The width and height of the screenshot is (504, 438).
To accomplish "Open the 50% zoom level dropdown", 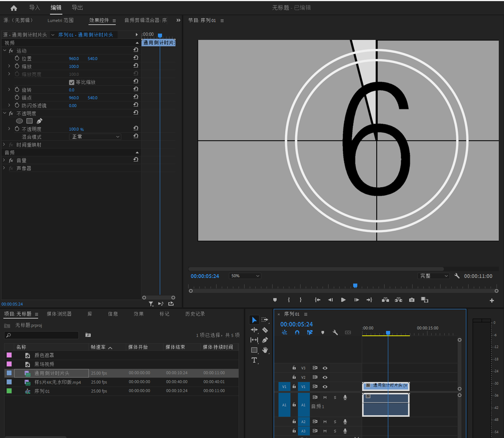I will click(245, 276).
